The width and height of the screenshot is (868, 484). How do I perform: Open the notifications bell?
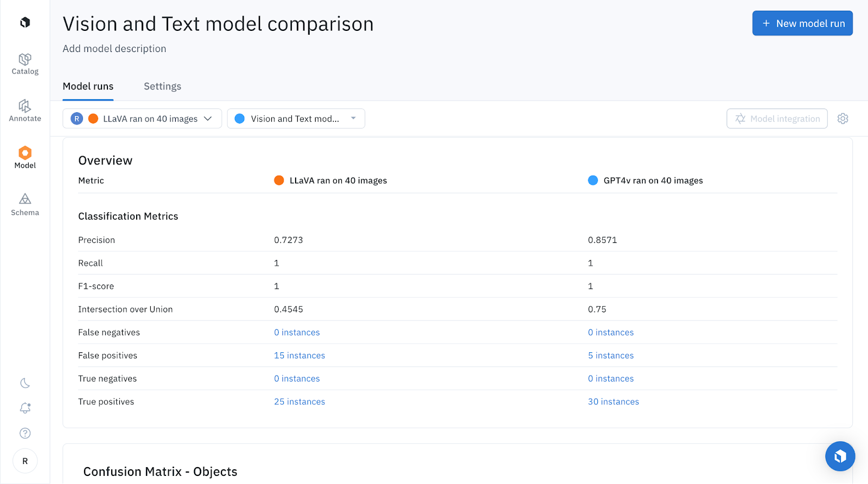point(25,408)
